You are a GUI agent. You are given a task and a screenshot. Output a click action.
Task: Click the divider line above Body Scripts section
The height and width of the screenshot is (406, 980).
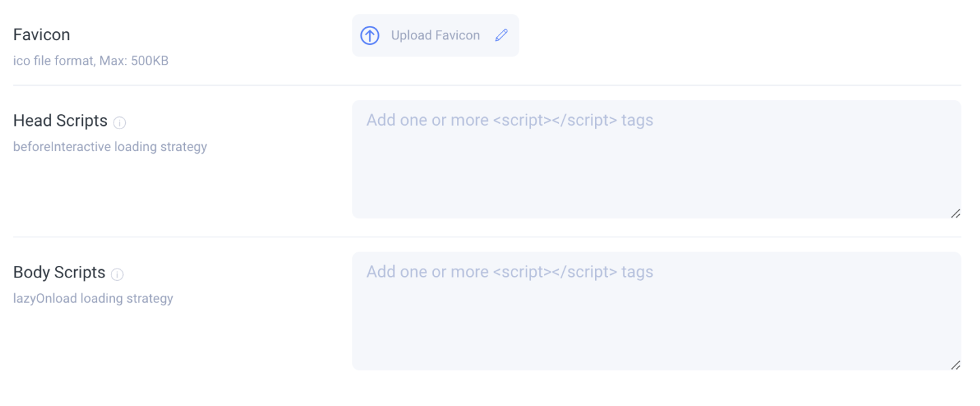click(x=487, y=237)
